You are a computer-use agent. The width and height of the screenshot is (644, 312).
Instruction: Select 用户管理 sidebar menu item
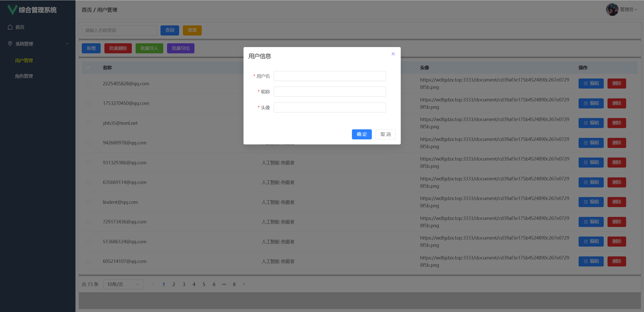24,60
